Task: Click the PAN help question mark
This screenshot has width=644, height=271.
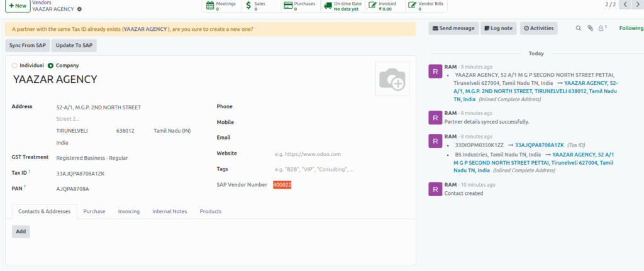Action: 25,186
